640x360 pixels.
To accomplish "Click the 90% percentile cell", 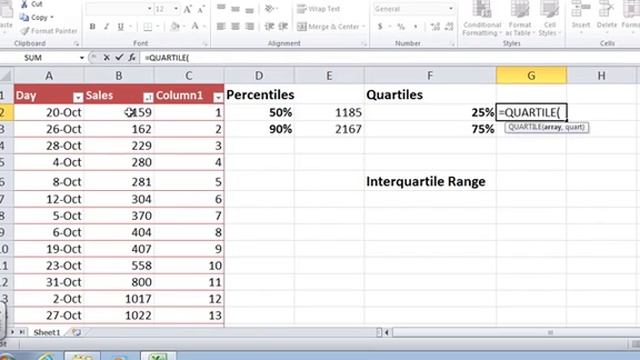I will point(259,129).
